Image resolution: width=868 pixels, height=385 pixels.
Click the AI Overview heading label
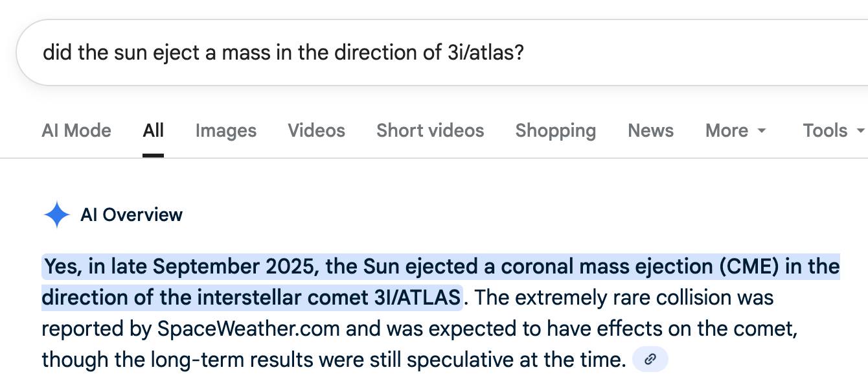point(131,215)
